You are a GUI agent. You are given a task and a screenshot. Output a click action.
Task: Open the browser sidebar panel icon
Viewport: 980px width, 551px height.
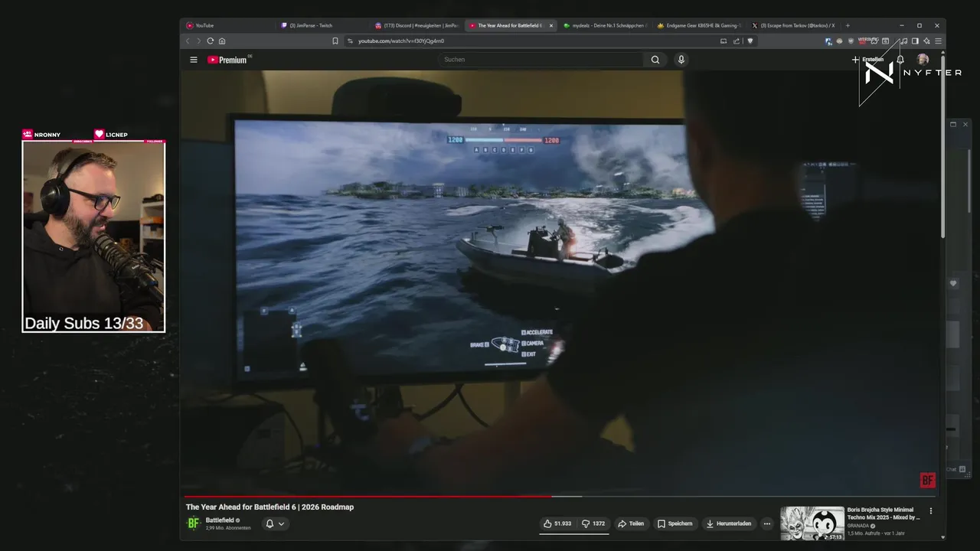coord(915,41)
